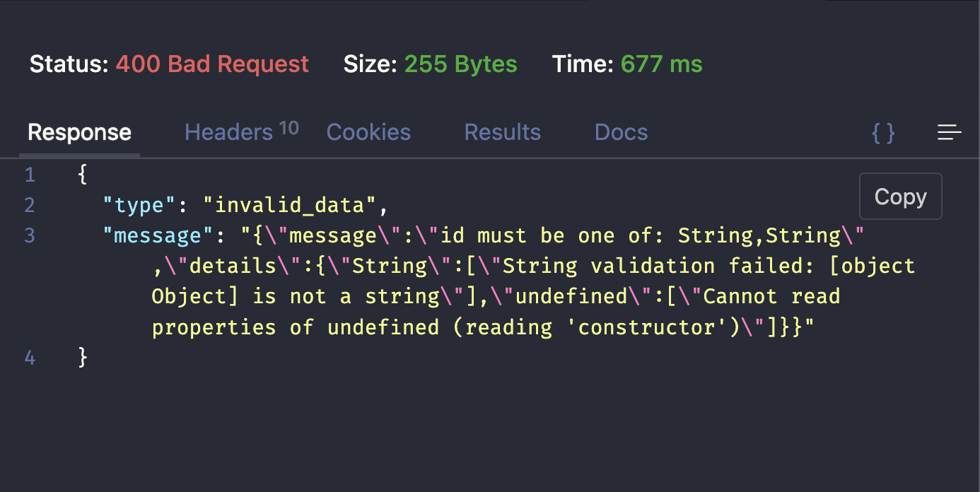Viewport: 980px width, 492px height.
Task: Click the 677 ms time value
Action: [x=661, y=64]
